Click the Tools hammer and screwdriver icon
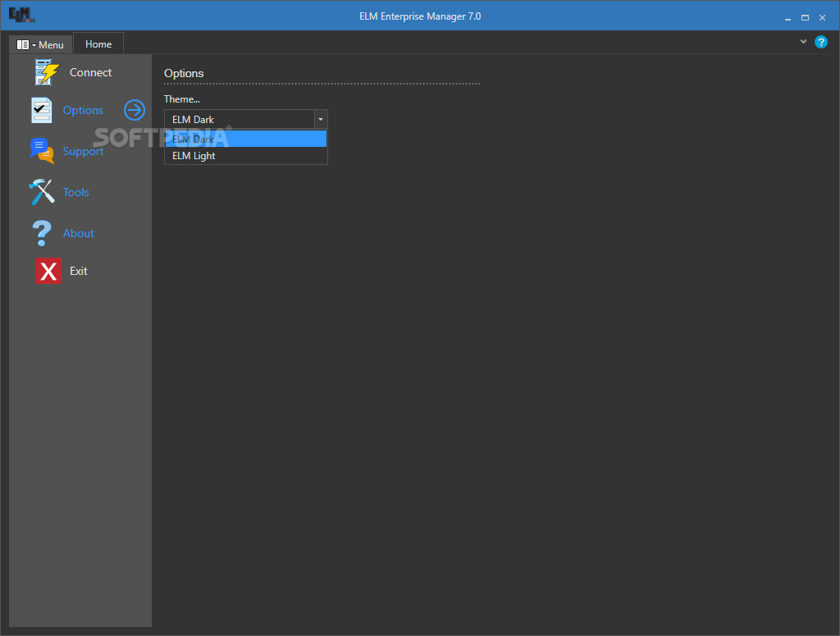Image resolution: width=840 pixels, height=636 pixels. click(x=42, y=192)
